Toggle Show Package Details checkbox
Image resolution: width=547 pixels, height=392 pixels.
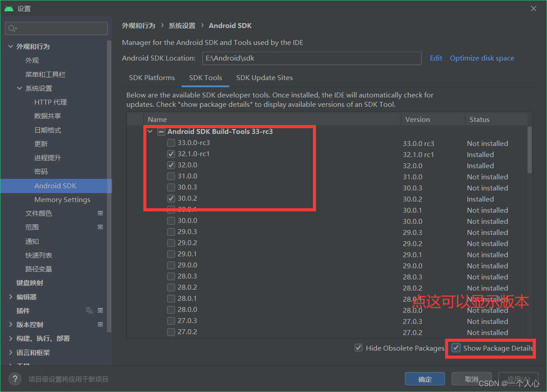456,348
